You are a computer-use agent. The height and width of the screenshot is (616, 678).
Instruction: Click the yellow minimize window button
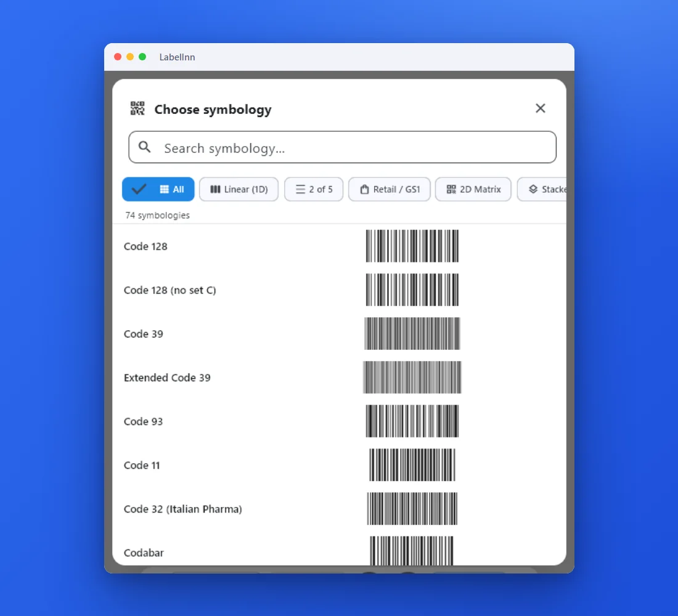129,57
